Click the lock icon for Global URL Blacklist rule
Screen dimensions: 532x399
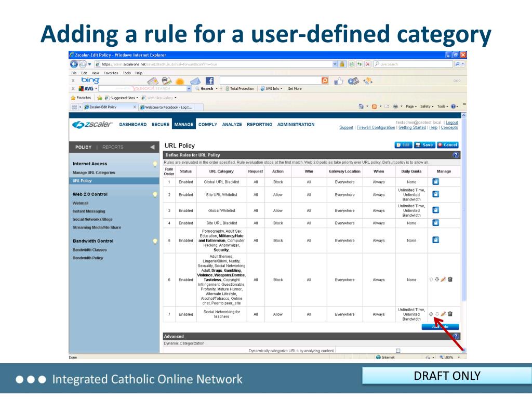[436, 181]
